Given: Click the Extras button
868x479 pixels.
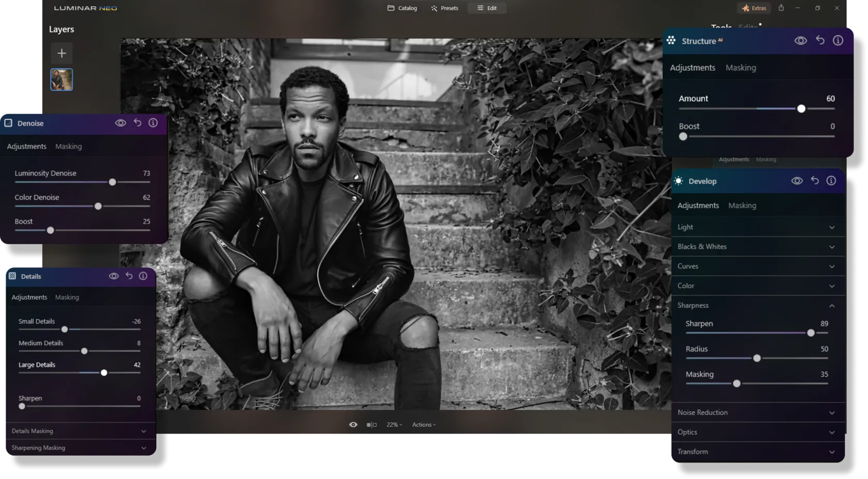Looking at the screenshot, I should (754, 8).
